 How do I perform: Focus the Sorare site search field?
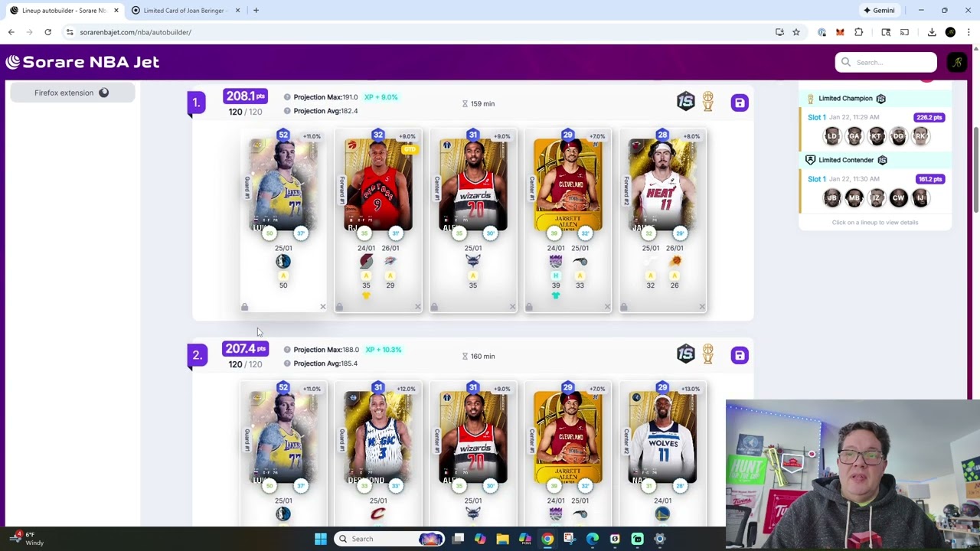(x=886, y=62)
